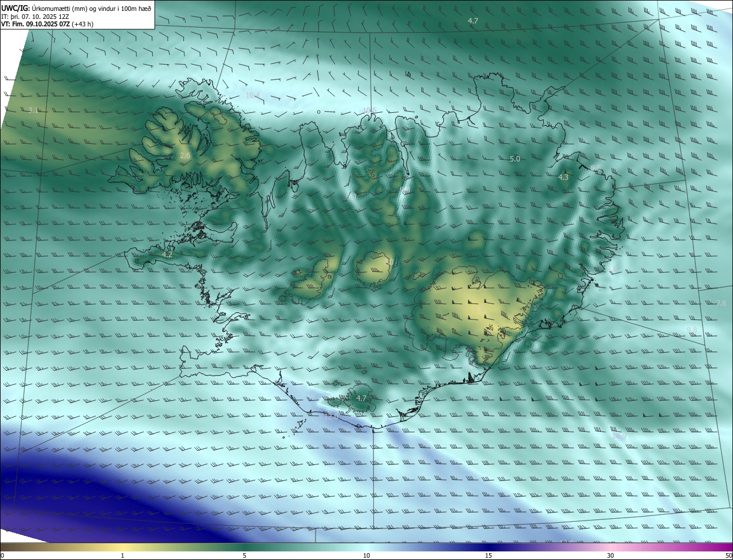
Task: Click the 4.2 value on Snæfellsnes peninsula
Action: (167, 255)
